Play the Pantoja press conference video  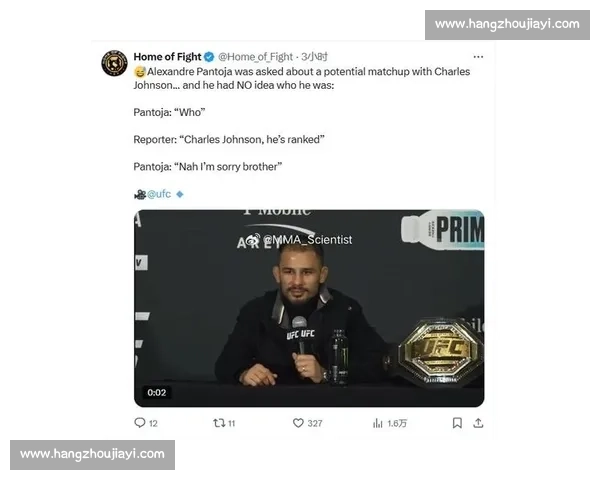pyautogui.click(x=309, y=308)
